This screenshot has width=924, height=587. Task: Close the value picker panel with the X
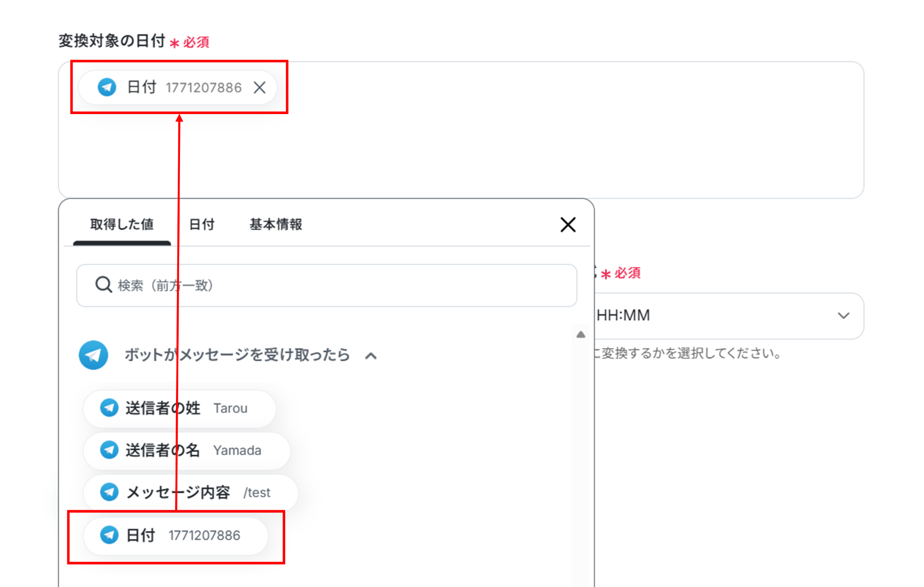click(x=568, y=225)
